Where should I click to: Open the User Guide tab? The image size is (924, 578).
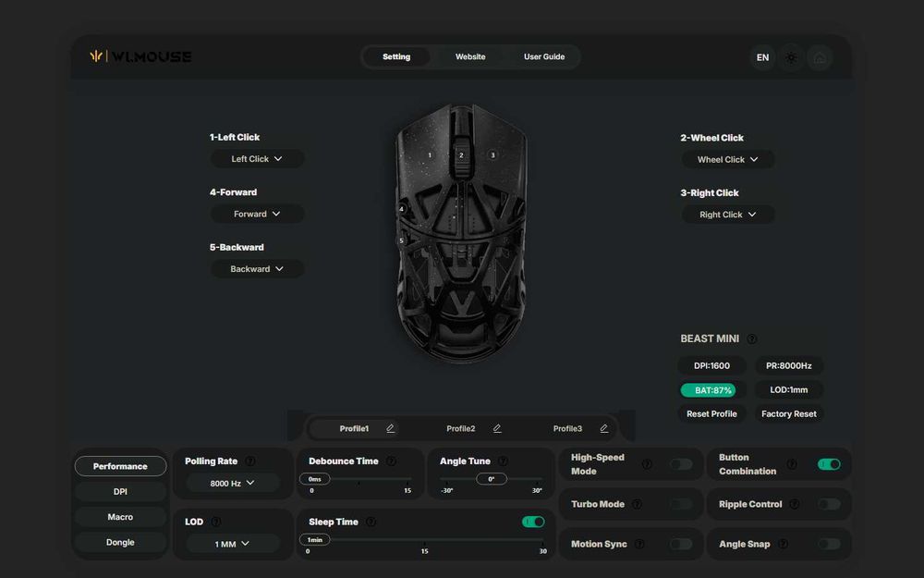544,56
